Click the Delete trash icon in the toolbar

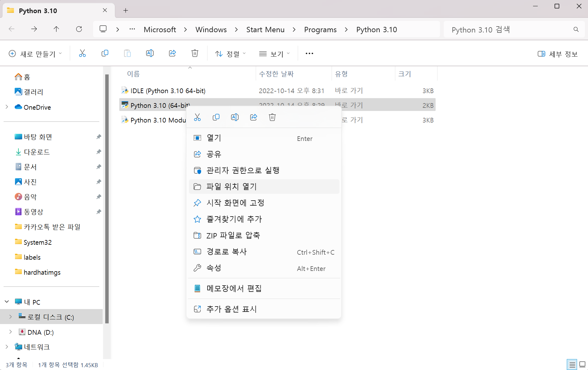tap(195, 53)
